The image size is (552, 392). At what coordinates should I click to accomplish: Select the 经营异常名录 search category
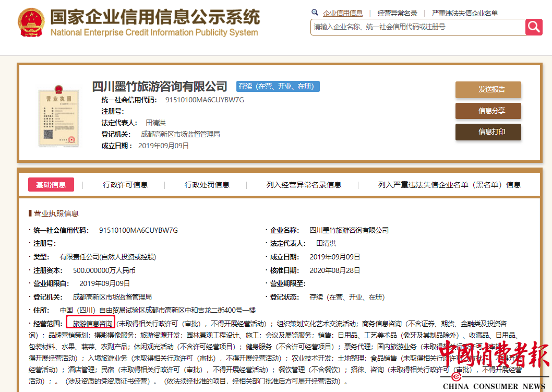click(x=397, y=14)
